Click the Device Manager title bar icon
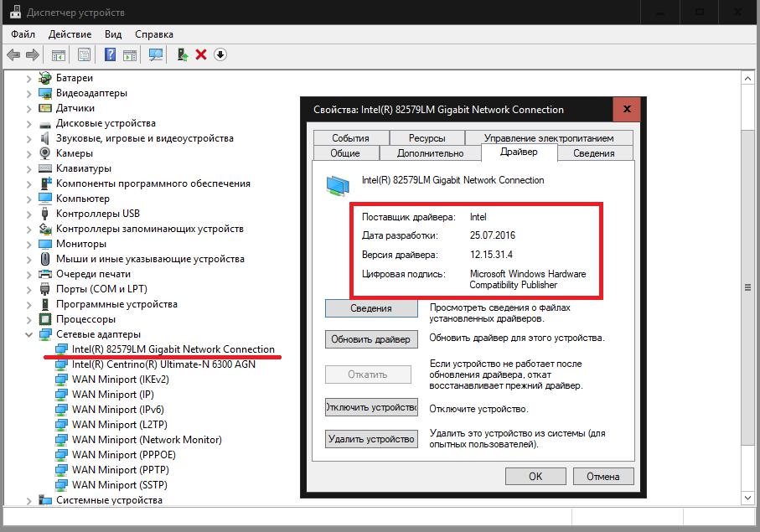Screen dimensions: 760x532 (16, 12)
